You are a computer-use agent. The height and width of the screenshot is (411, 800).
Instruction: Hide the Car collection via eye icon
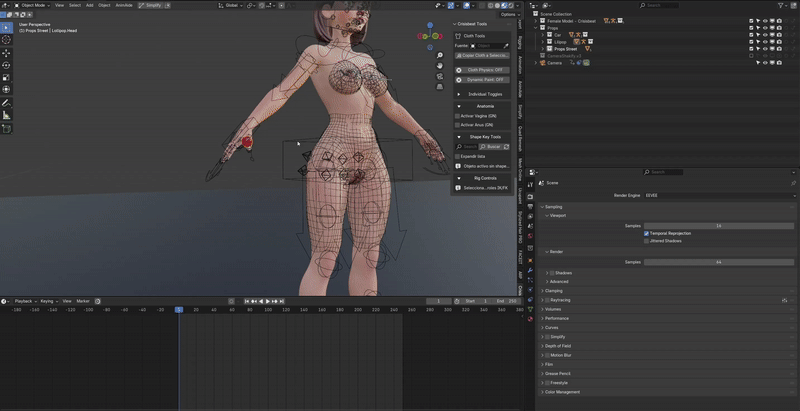tap(765, 35)
